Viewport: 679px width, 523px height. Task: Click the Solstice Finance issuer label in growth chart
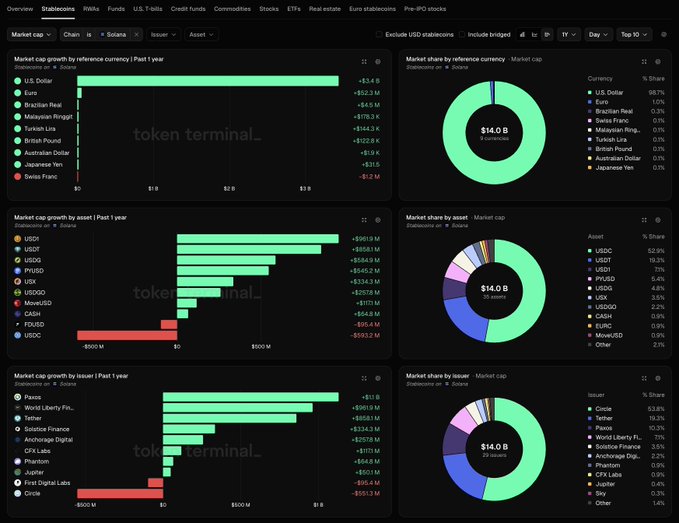pyautogui.click(x=47, y=429)
